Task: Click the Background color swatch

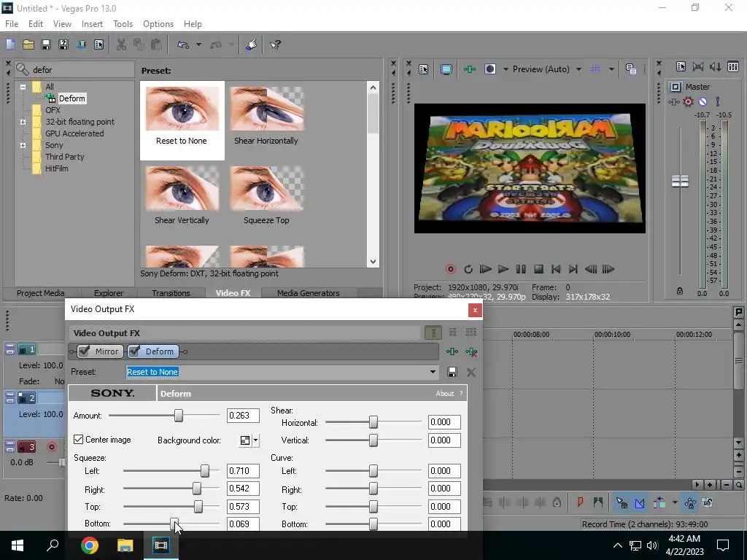Action: [x=245, y=440]
